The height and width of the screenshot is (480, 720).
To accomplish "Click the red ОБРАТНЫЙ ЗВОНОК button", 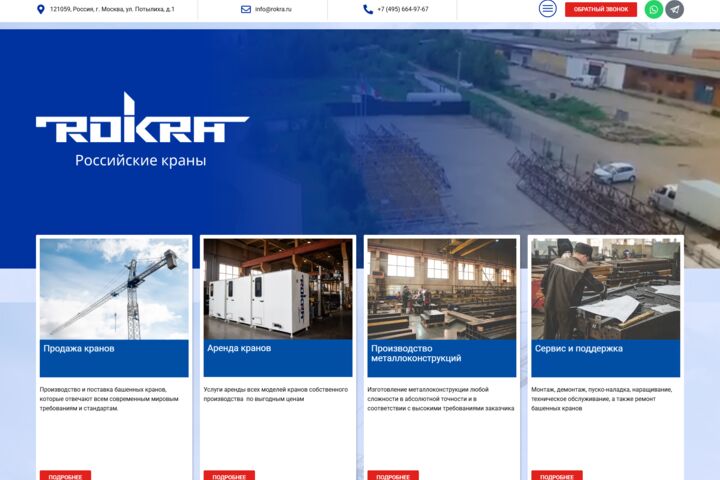I will coord(601,9).
